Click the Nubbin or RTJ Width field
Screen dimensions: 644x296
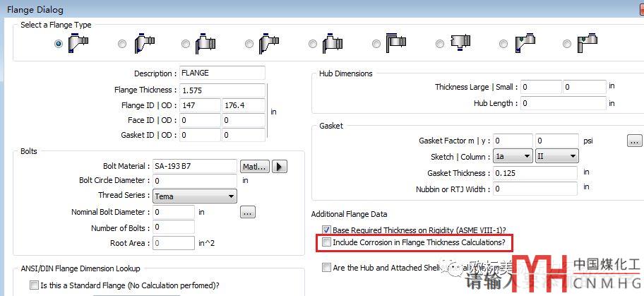(535, 189)
